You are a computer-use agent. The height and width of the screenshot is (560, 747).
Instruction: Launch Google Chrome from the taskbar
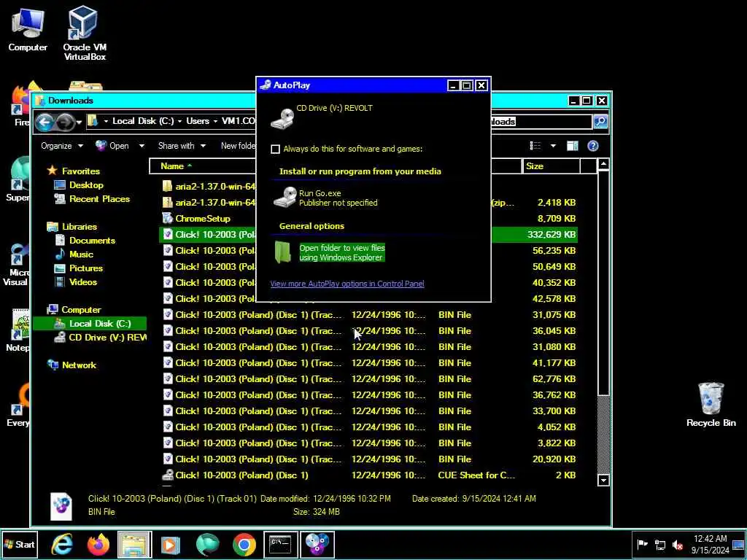point(244,544)
